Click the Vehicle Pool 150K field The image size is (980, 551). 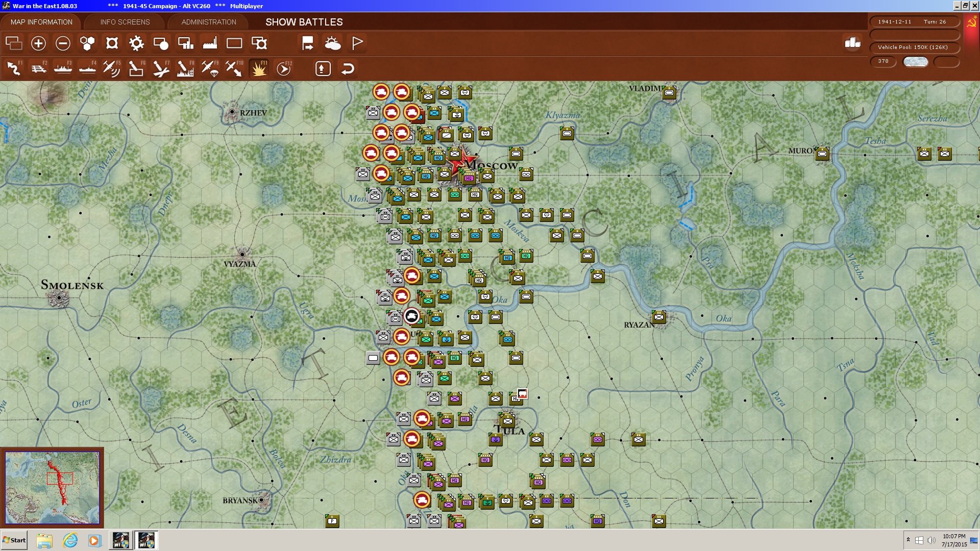click(913, 47)
